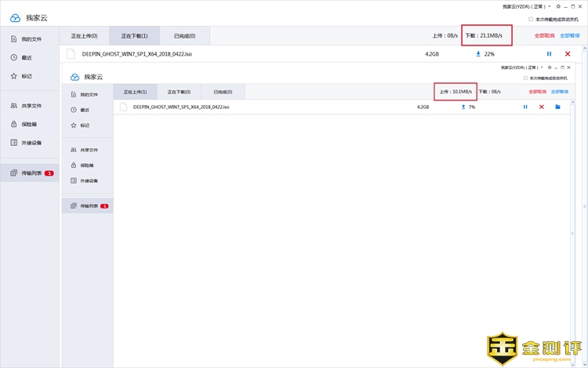Open 传输列表 in the inner window's sidebar
This screenshot has height=368, width=588.
click(x=89, y=206)
